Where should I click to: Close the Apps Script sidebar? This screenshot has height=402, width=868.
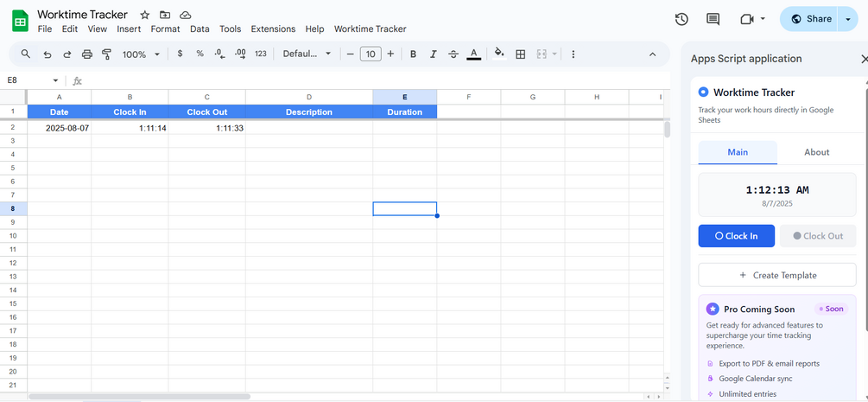coord(865,59)
